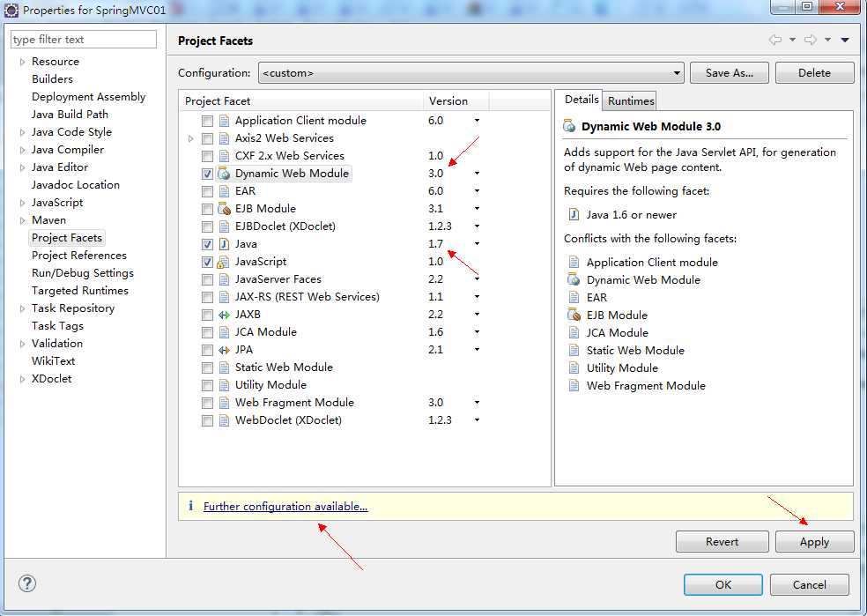Open the Further configuration available link
The width and height of the screenshot is (867, 616).
(x=285, y=507)
